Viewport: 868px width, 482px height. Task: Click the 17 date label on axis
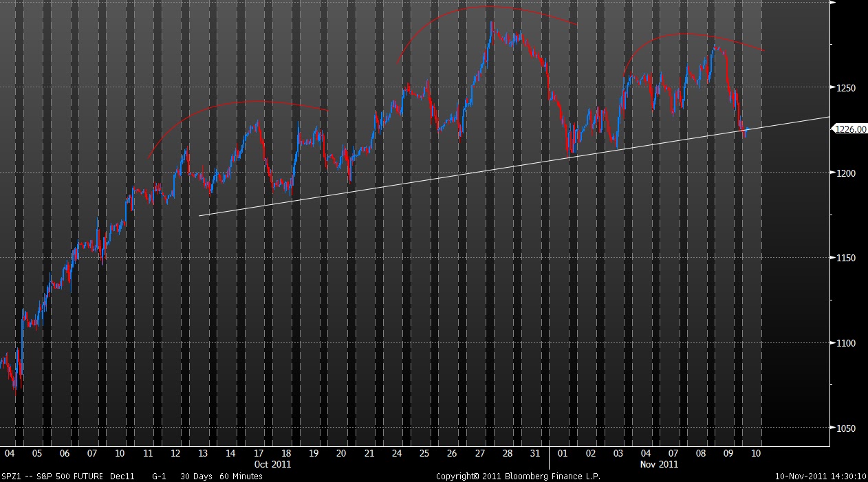tap(259, 454)
